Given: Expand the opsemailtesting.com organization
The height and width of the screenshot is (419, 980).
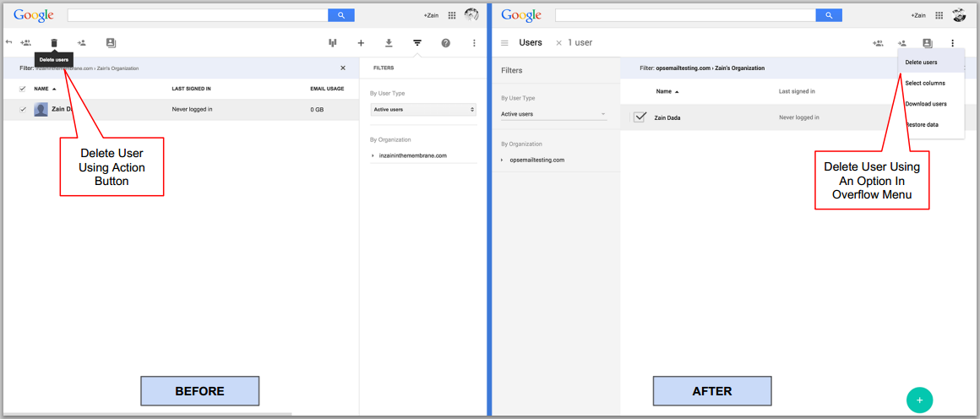Looking at the screenshot, I should coord(502,160).
